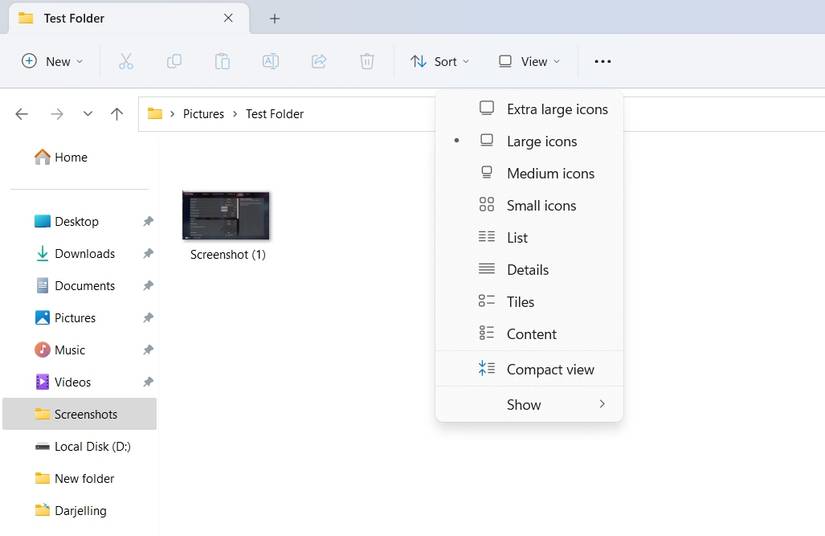
Task: Select the Test Folder tab
Action: (x=75, y=18)
